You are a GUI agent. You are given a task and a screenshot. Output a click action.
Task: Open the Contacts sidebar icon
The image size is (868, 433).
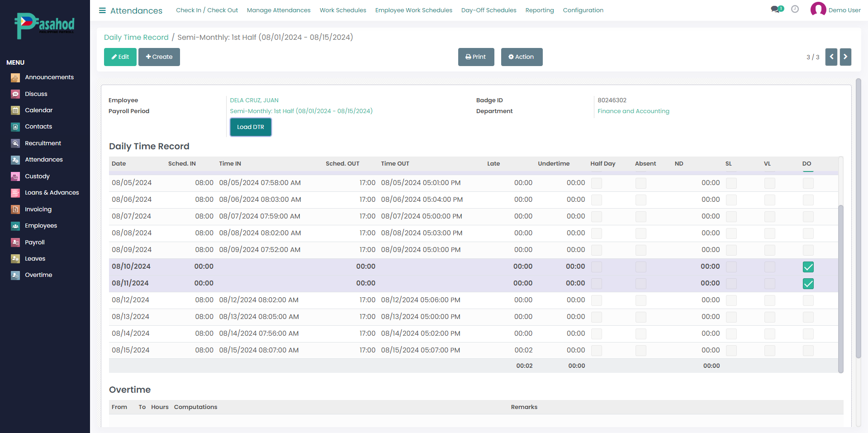point(15,127)
